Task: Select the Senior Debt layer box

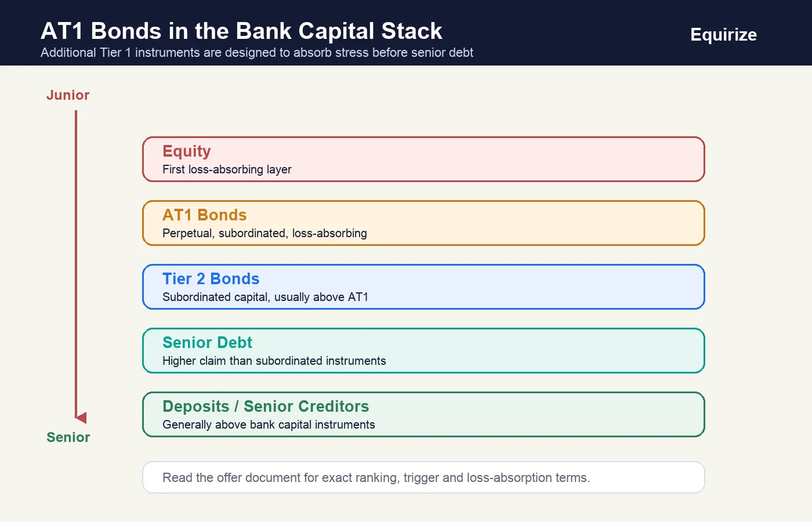Action: 423,351
